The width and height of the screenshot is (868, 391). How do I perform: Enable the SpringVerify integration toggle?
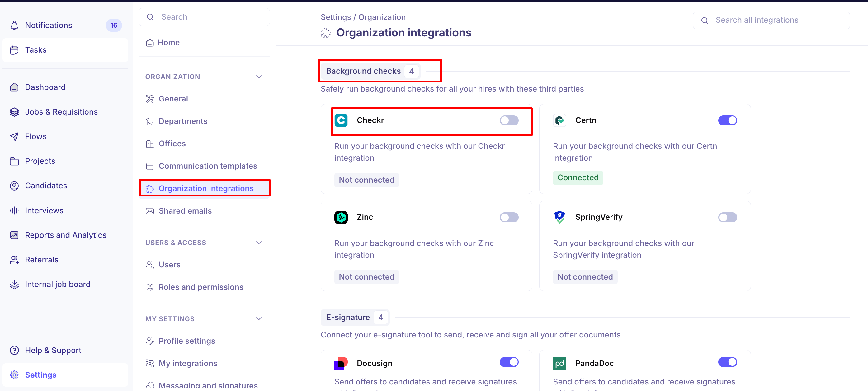click(728, 217)
